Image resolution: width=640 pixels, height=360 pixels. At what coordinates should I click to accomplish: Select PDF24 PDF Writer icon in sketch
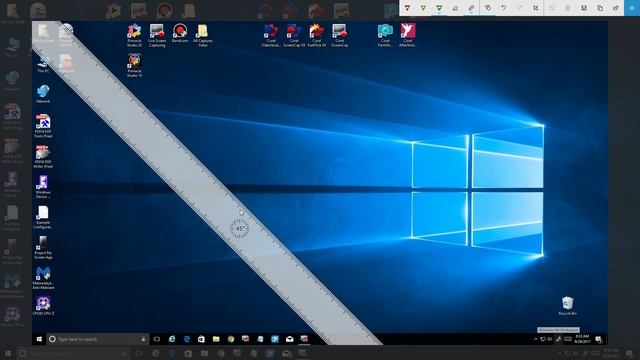(43, 156)
